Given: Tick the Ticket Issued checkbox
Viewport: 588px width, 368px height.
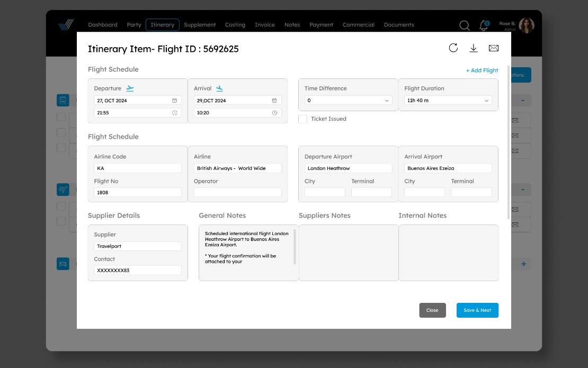Looking at the screenshot, I should (x=302, y=119).
